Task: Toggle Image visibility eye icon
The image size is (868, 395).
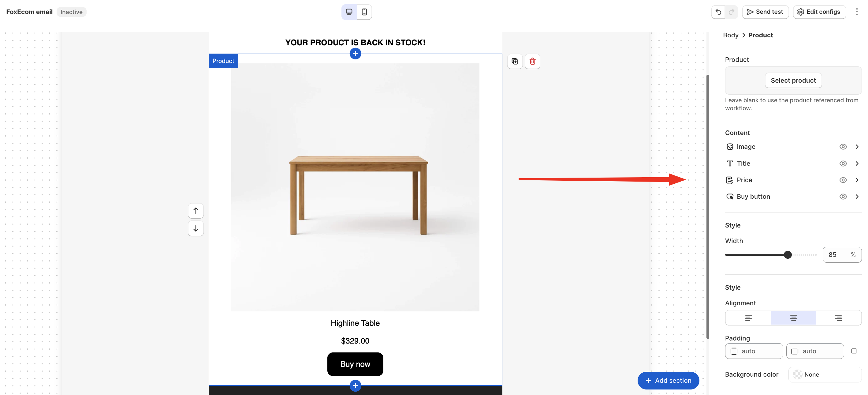Action: click(843, 147)
